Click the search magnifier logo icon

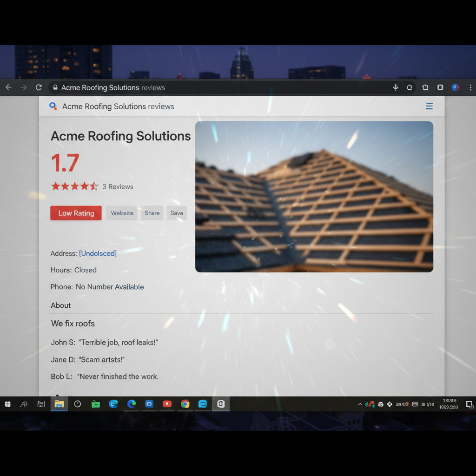(x=53, y=106)
